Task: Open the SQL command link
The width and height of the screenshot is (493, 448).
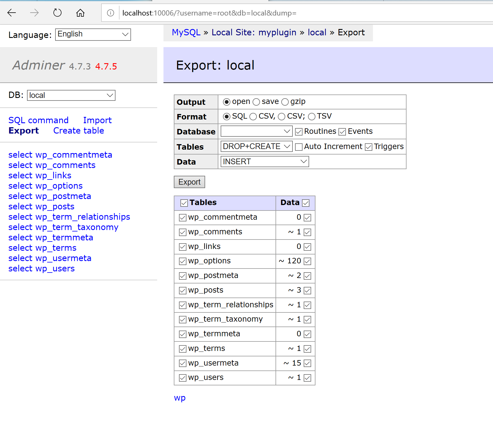Action: point(38,120)
